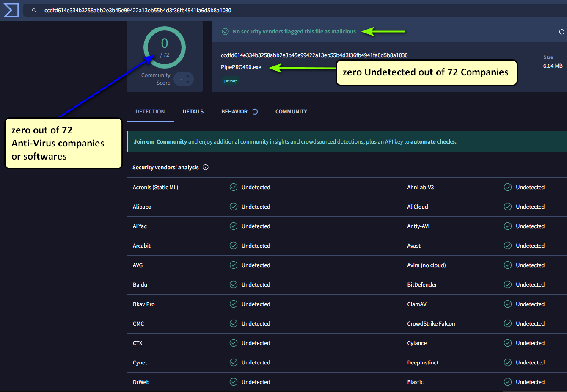Click the search magnifier icon

[x=34, y=11]
